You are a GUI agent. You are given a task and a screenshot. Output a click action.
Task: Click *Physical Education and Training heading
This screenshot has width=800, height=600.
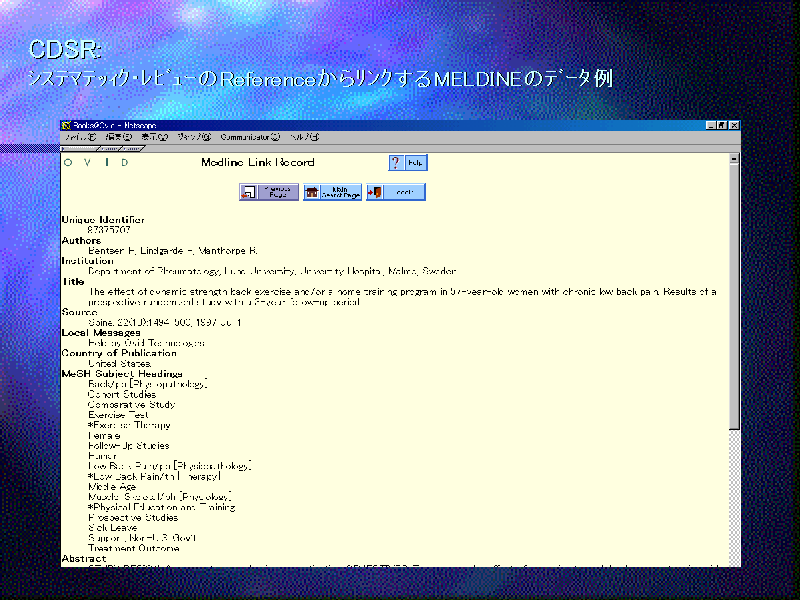click(x=162, y=507)
